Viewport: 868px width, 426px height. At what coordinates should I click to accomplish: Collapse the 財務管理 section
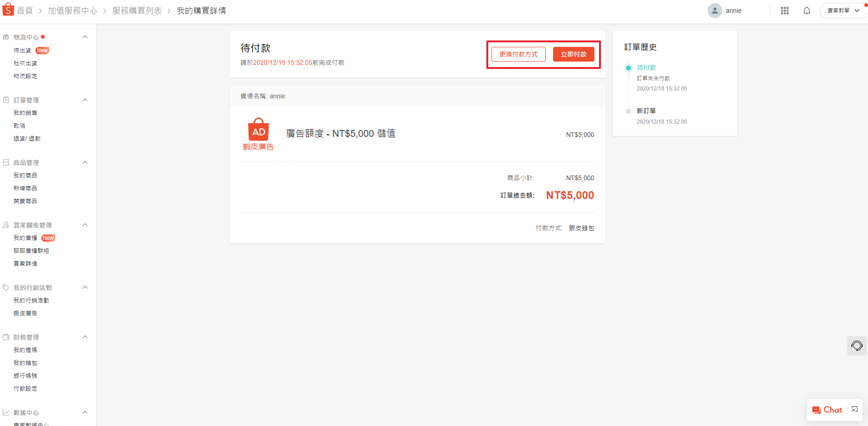pyautogui.click(x=85, y=337)
